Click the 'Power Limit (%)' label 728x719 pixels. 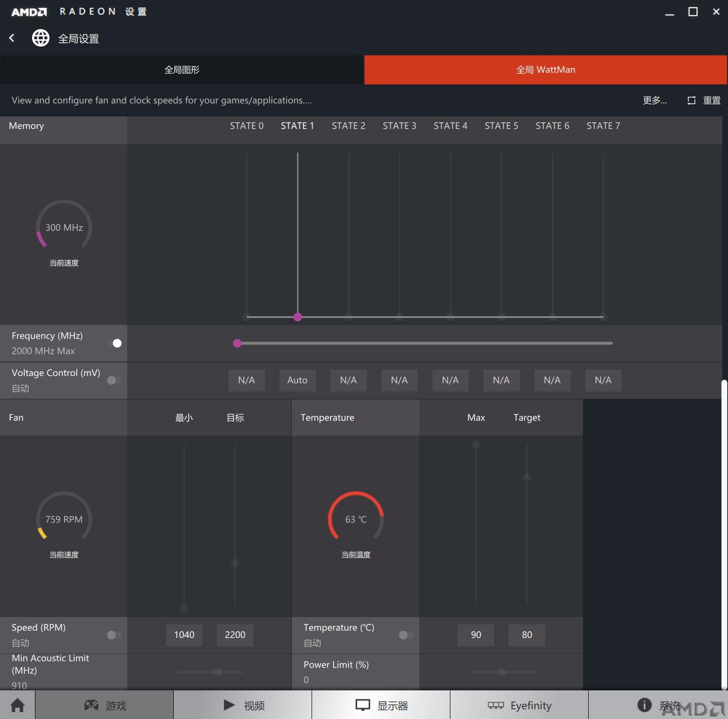336,665
